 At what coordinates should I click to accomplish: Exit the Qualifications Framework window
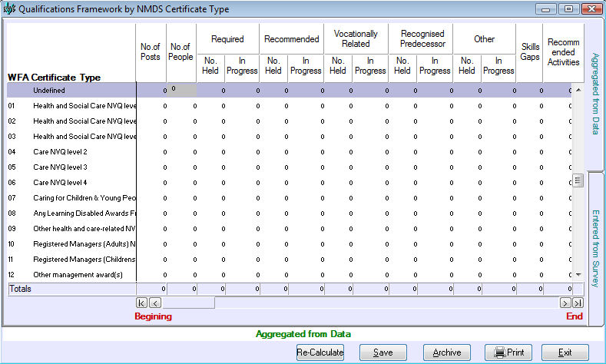(x=565, y=352)
